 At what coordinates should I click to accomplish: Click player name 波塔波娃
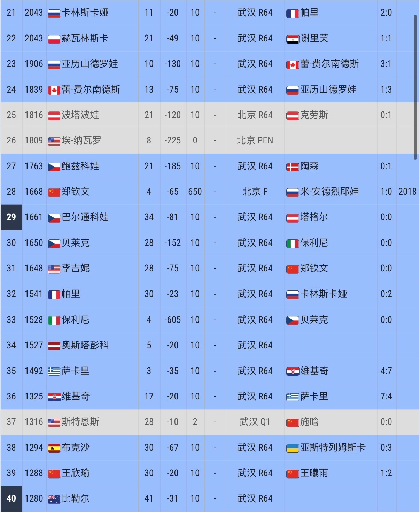[x=80, y=115]
